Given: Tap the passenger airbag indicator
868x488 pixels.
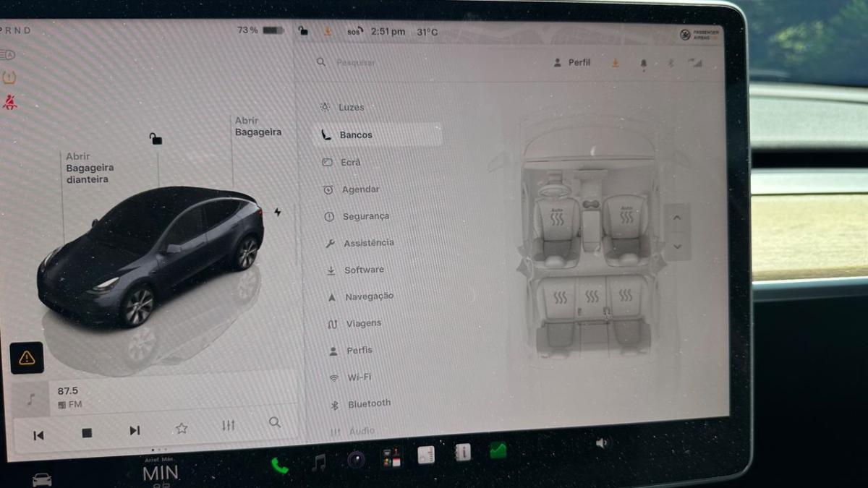Looking at the screenshot, I should [x=699, y=34].
